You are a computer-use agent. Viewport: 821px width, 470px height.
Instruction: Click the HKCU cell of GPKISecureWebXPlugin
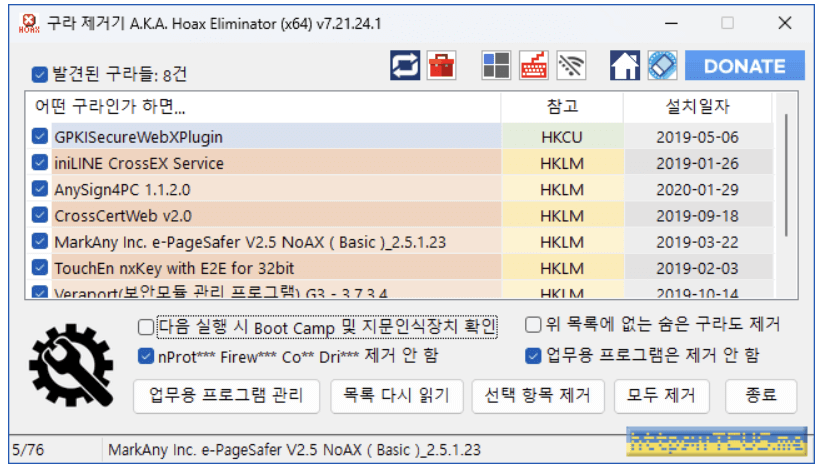tap(562, 137)
